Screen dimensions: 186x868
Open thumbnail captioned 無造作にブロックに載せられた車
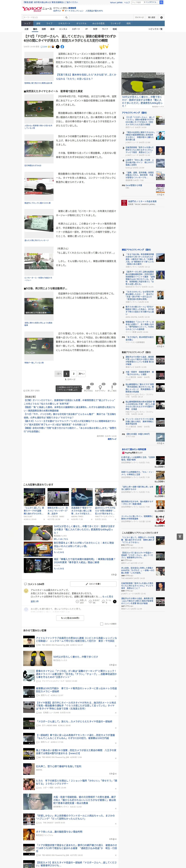coord(39,186)
